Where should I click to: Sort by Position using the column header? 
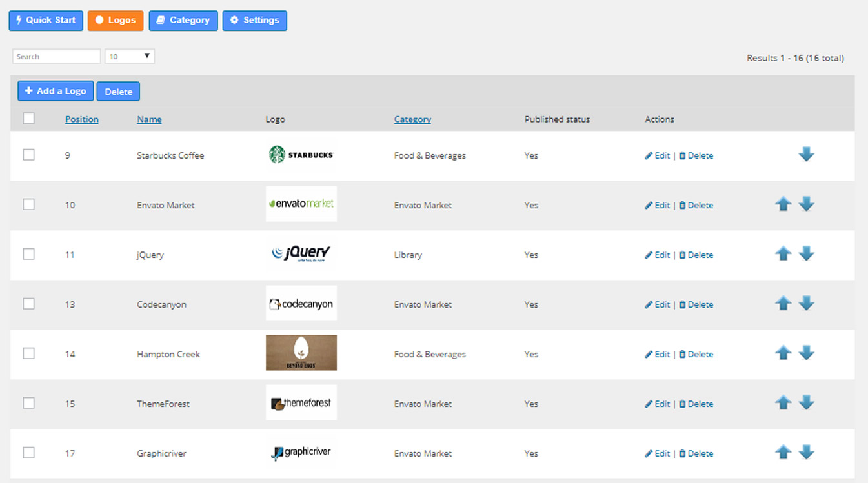pyautogui.click(x=81, y=119)
